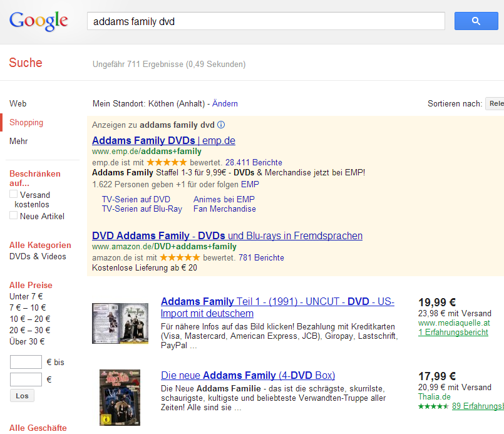This screenshot has height=434, width=504.
Task: Filter by DVDs & Videos category
Action: (x=38, y=256)
